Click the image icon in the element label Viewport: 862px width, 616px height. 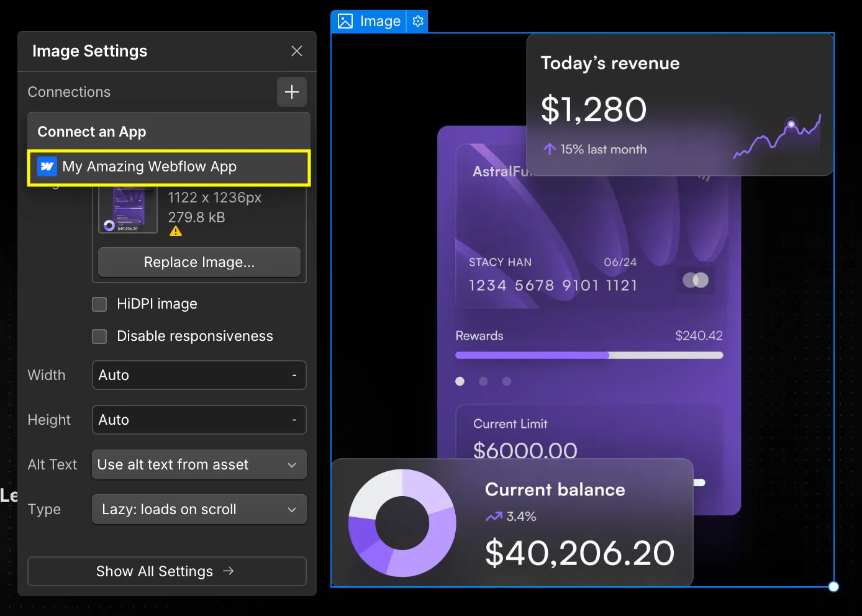345,21
